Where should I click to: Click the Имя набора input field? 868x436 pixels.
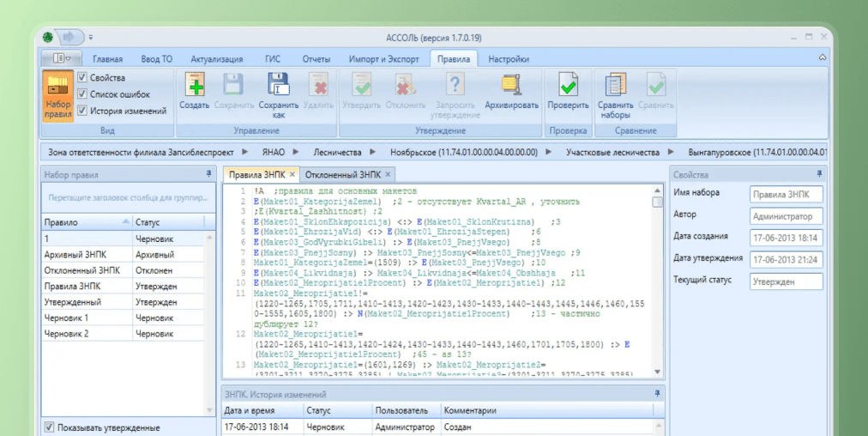coord(786,194)
